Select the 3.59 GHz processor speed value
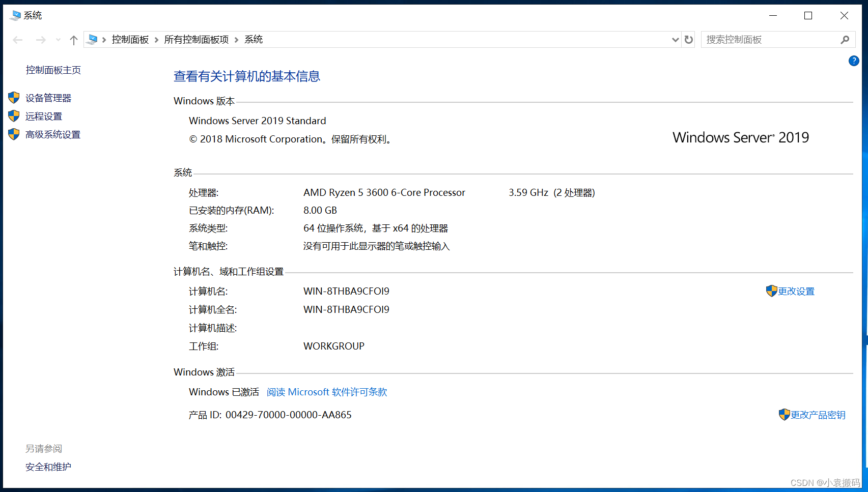This screenshot has width=868, height=492. point(528,193)
